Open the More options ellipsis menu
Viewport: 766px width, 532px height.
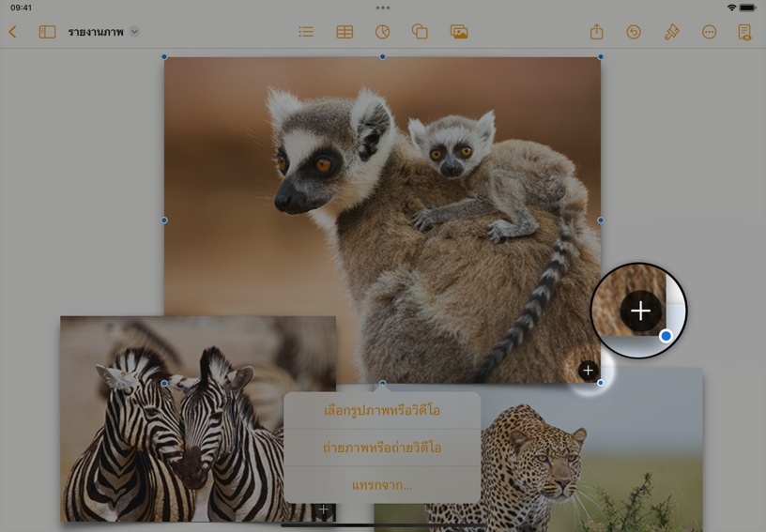709,32
